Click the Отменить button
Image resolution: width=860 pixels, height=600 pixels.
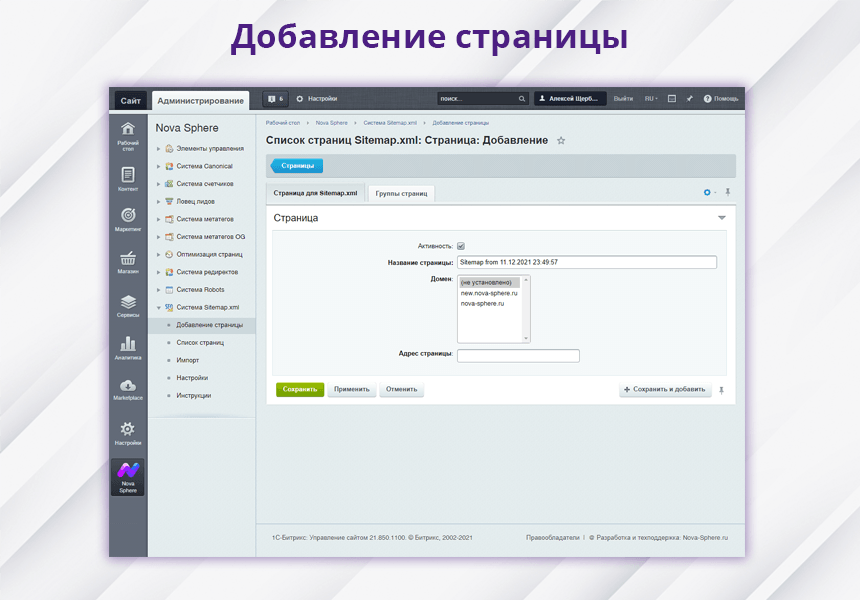[401, 389]
